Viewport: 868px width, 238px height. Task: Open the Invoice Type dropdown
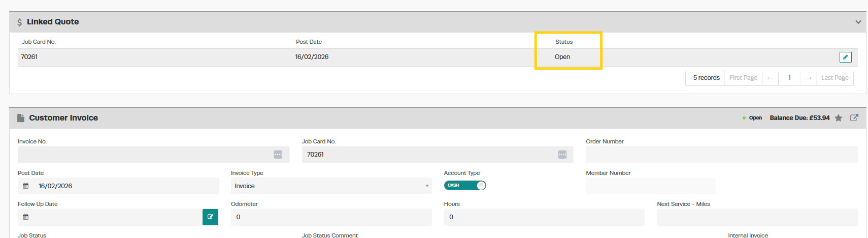coord(331,186)
